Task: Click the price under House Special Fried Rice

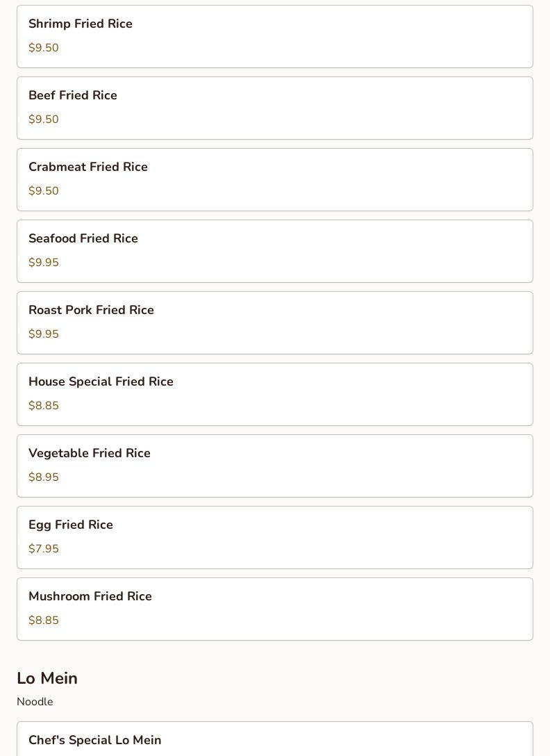Action: click(x=44, y=406)
